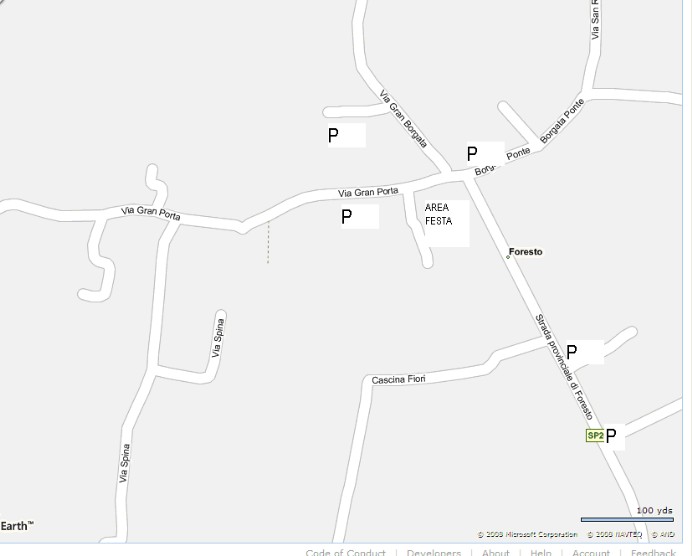Screen dimensions: 692x556
Task: Open the Developers footer link
Action: [434, 552]
